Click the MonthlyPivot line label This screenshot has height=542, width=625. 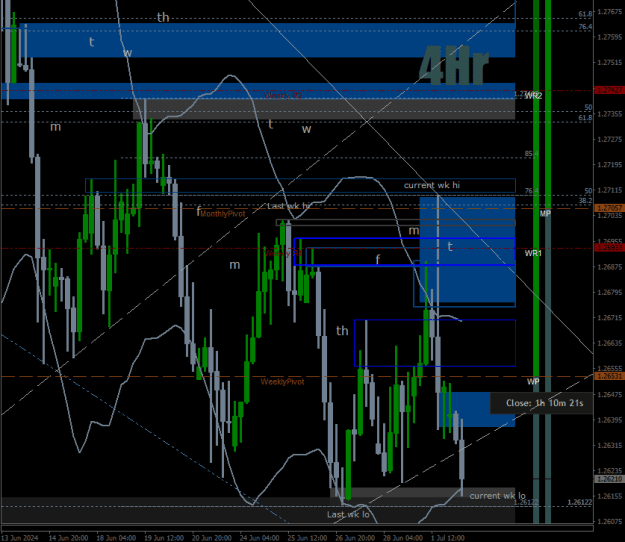[222, 214]
